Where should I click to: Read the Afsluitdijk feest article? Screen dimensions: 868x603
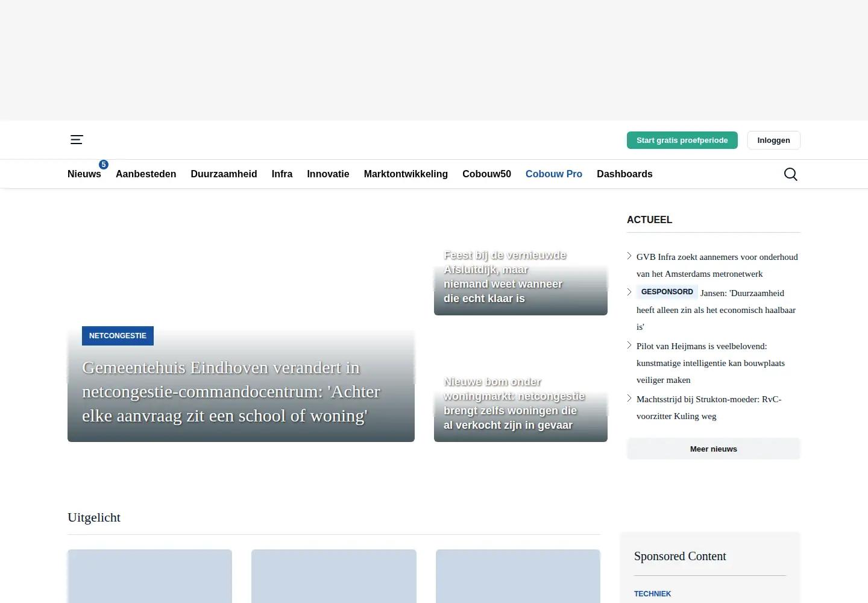[x=505, y=277]
